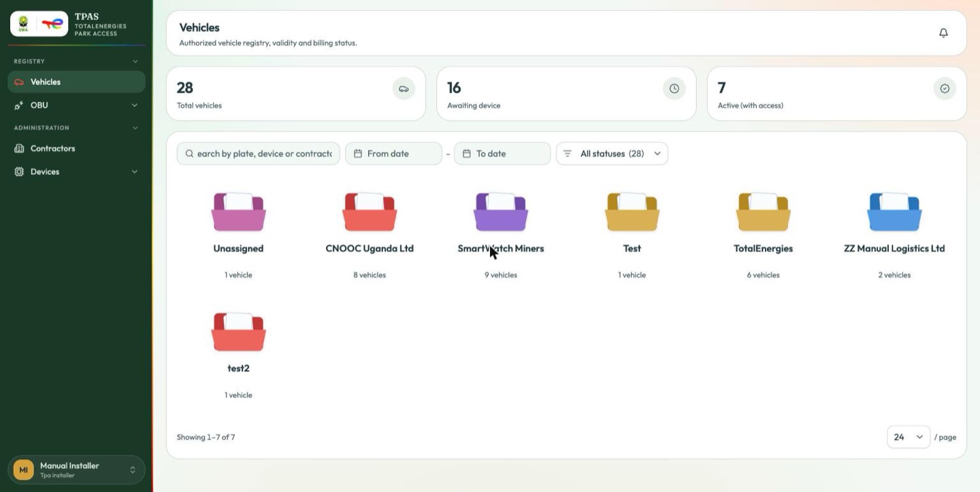
Task: Click the Contractors building icon
Action: coord(19,148)
